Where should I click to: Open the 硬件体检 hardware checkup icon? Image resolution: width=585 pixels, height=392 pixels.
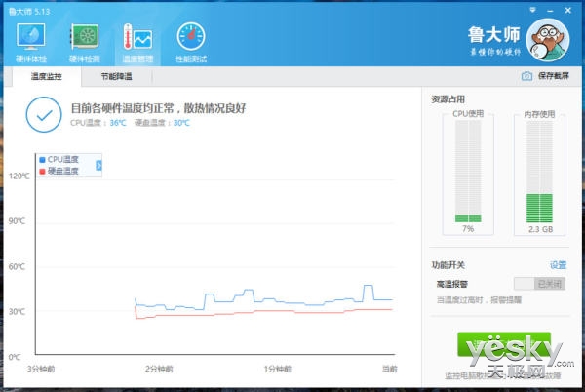(31, 42)
